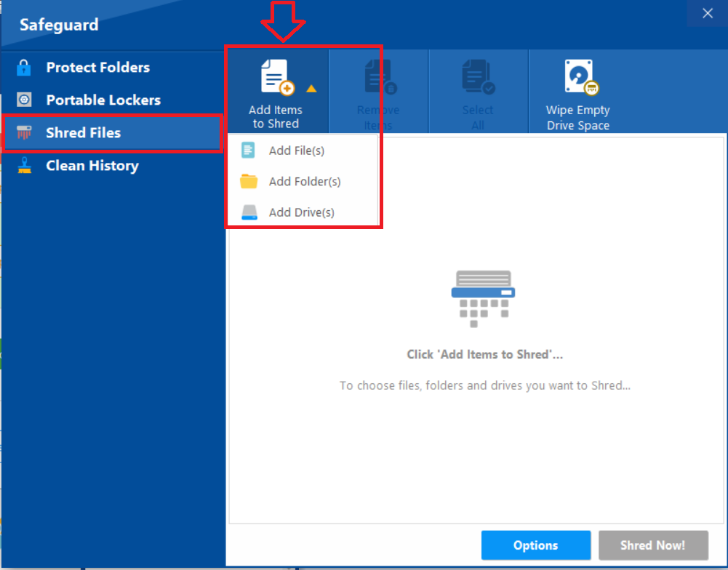Click the Safeguard title text
Image resolution: width=728 pixels, height=570 pixels.
click(59, 25)
